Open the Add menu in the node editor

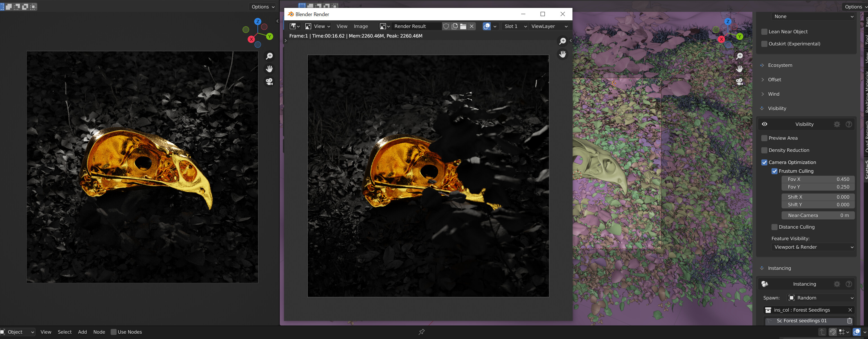click(x=82, y=332)
